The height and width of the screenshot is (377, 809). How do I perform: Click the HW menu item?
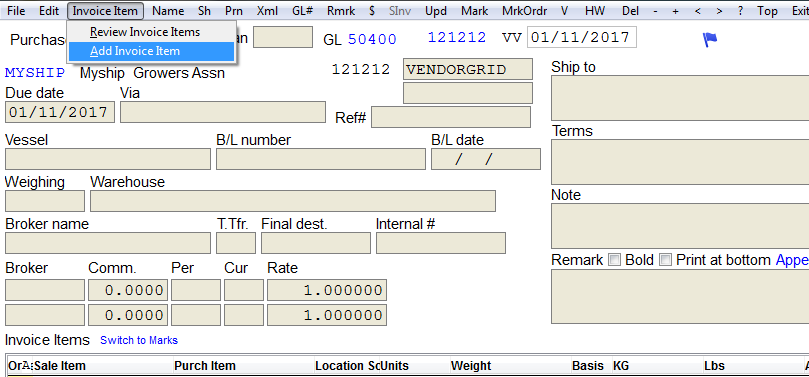(595, 11)
